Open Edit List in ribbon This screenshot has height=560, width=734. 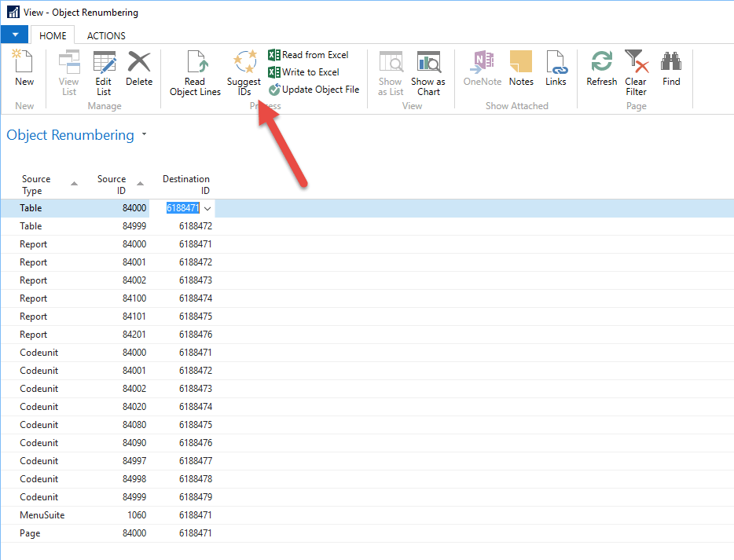click(104, 71)
